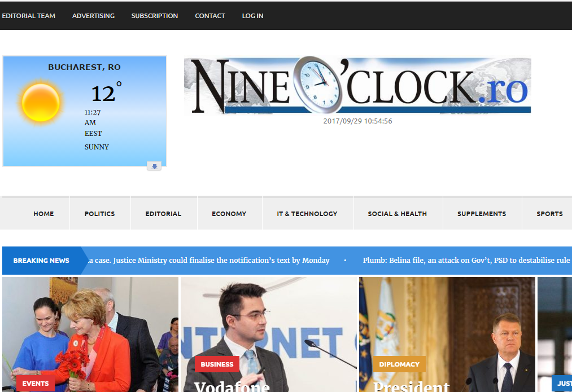Click the 12° temperature reading
This screenshot has width=572, height=392.
coord(106,93)
